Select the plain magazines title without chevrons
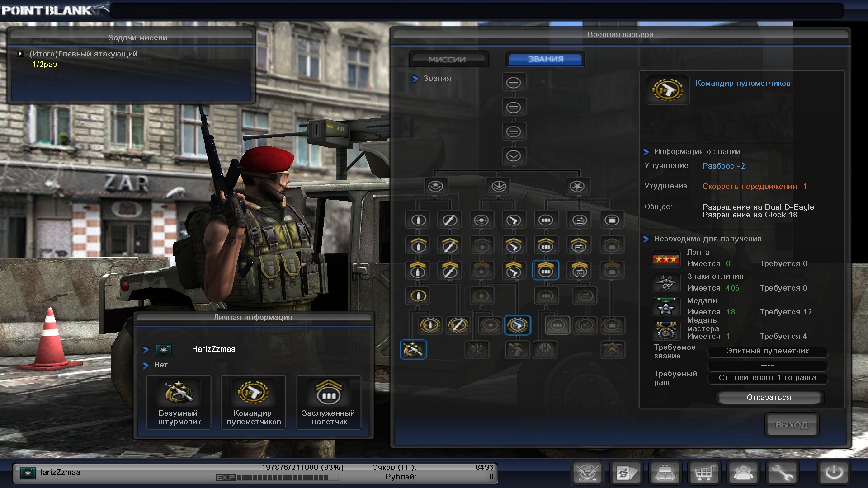The image size is (868, 488). pos(546,220)
